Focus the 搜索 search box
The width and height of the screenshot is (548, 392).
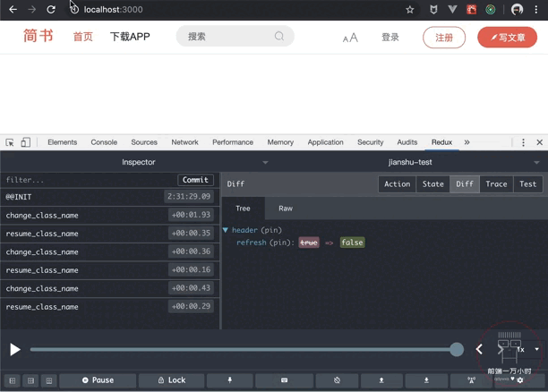pos(235,36)
